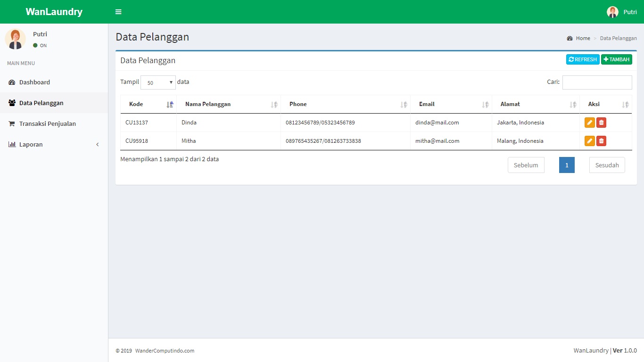Screen dimensions: 644x362
Task: Click the Laporan bar chart icon
Action: (12, 145)
